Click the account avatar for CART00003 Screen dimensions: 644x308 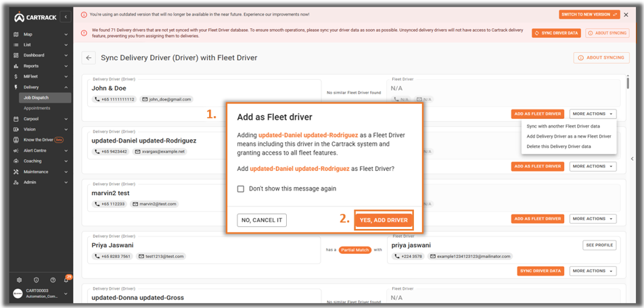18,294
